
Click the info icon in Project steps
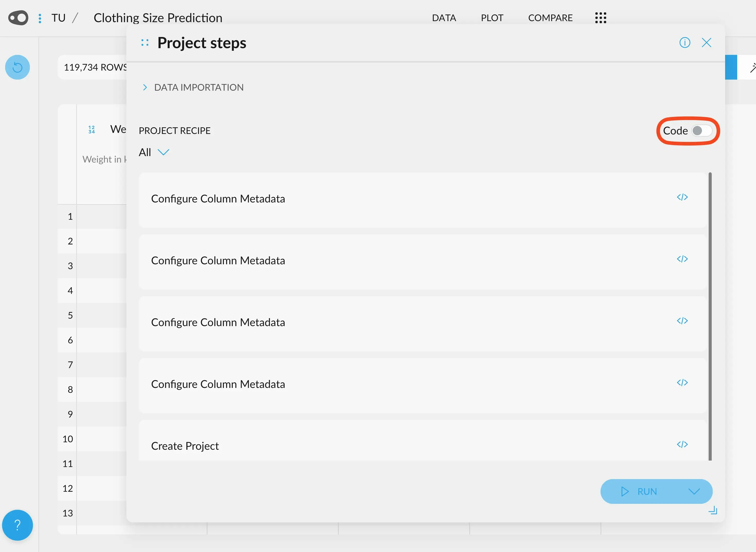tap(684, 43)
